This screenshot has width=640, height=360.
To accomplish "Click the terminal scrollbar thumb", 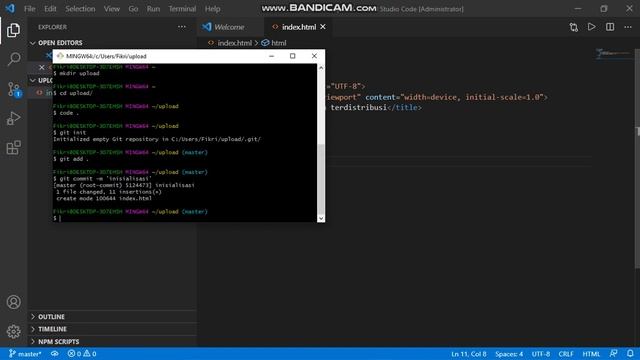I will click(x=321, y=178).
